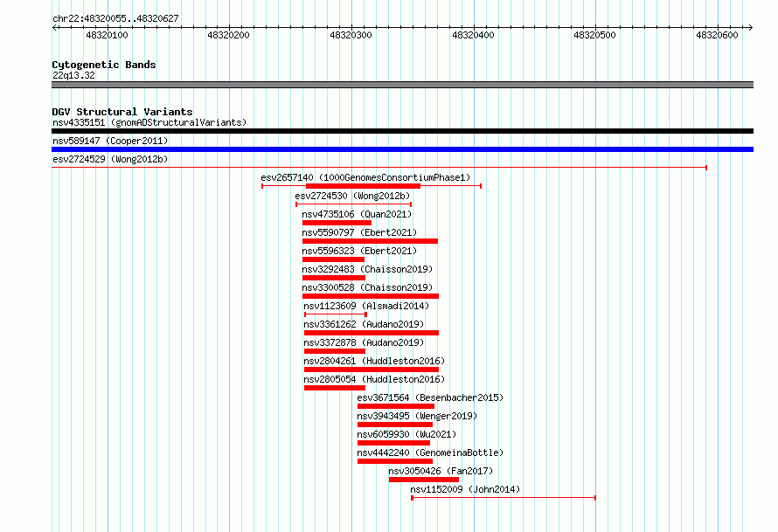
Task: Open nsv3050426 (Fan2017) variant label
Action: point(441,471)
